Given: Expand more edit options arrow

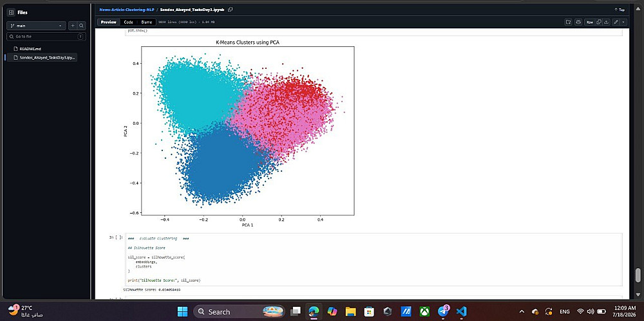Looking at the screenshot, I should [623, 22].
